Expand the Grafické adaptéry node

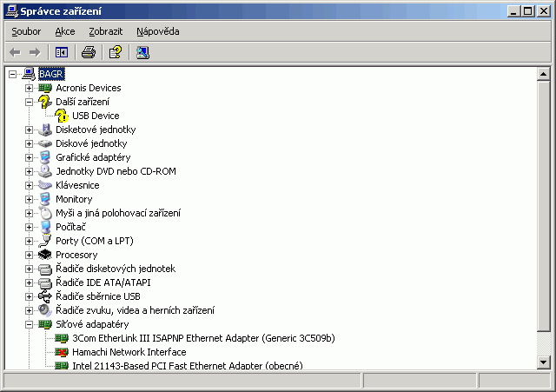[29, 157]
